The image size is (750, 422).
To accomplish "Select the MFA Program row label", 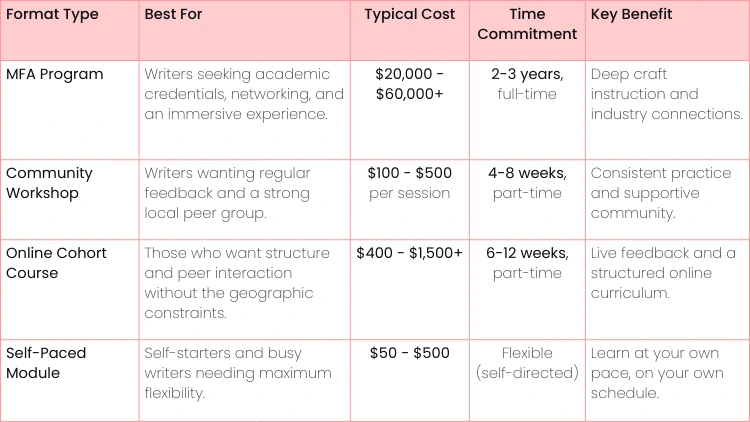I will [x=55, y=74].
